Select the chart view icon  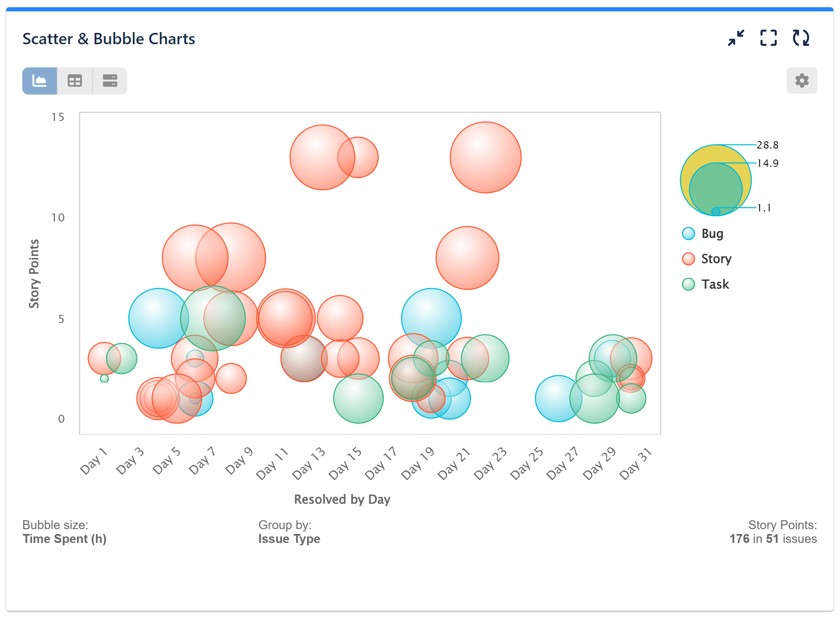39,81
